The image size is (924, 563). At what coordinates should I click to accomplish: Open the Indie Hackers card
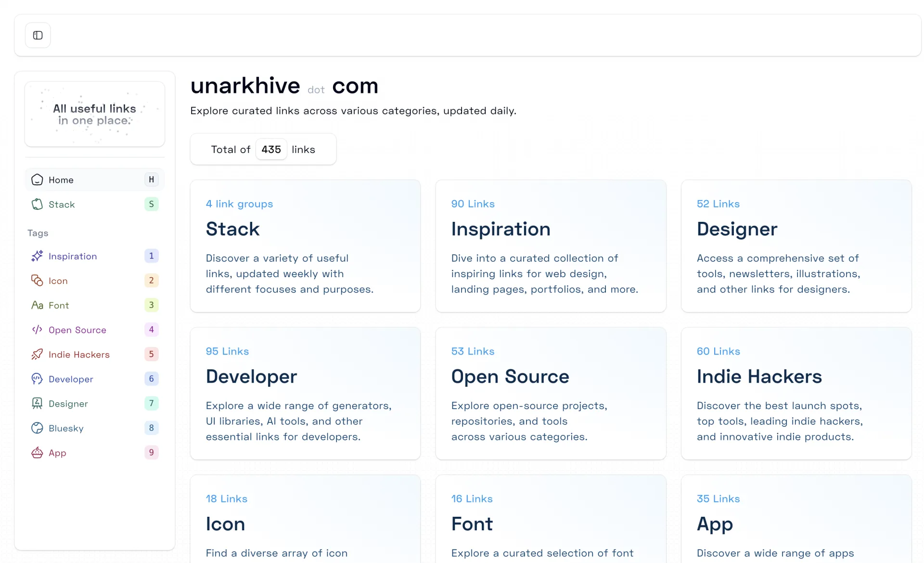796,393
